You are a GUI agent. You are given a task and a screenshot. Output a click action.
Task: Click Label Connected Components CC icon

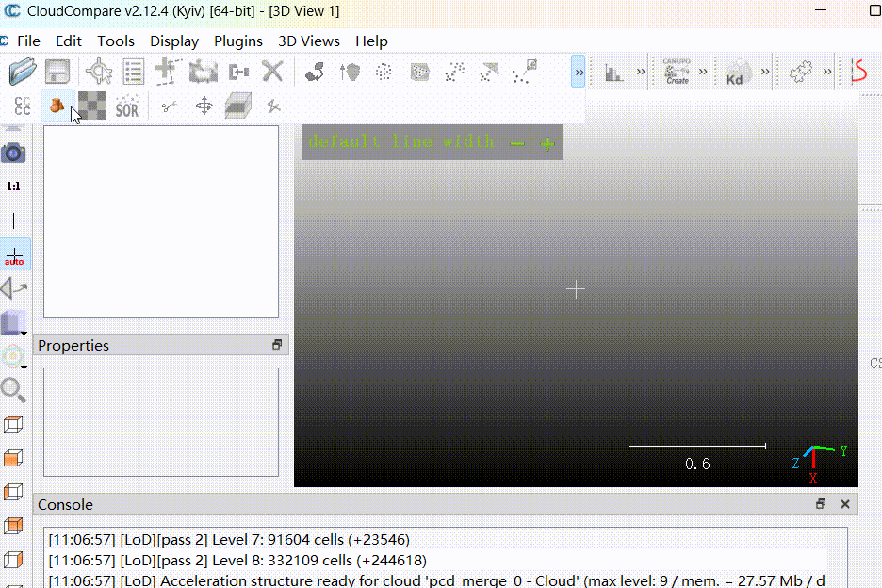point(22,106)
